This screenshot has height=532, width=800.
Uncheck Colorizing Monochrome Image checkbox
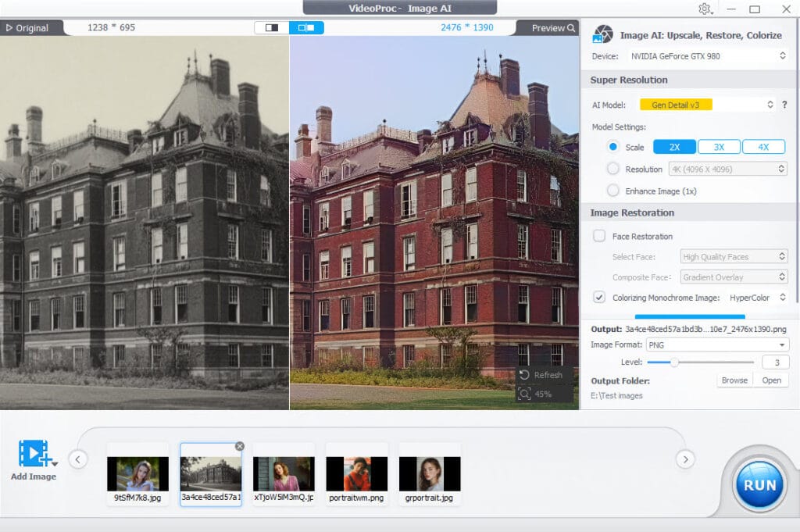(x=599, y=297)
